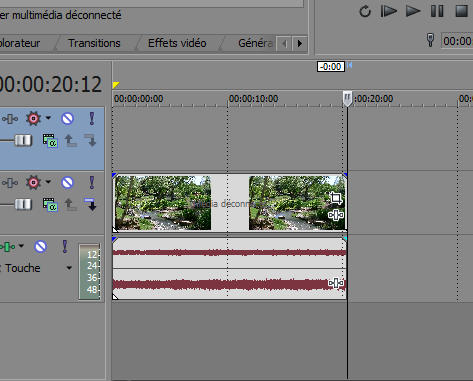The image size is (473, 381).
Task: Open Event Pan/Crop on the video clip
Action: pyautogui.click(x=336, y=198)
